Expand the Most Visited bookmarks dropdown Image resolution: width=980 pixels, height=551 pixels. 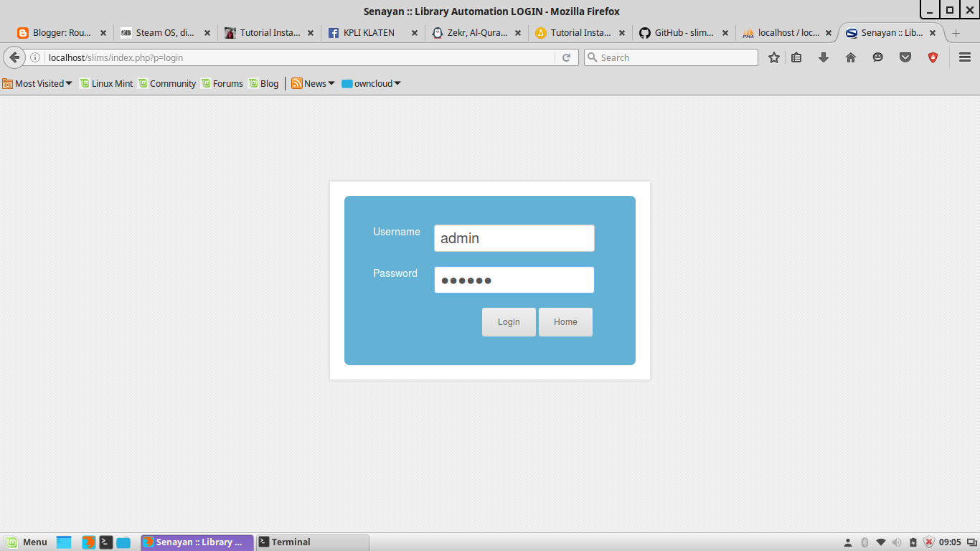37,83
